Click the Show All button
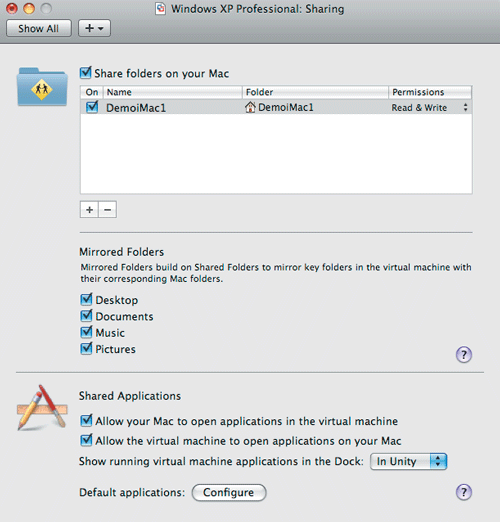The height and width of the screenshot is (522, 500). (x=39, y=28)
